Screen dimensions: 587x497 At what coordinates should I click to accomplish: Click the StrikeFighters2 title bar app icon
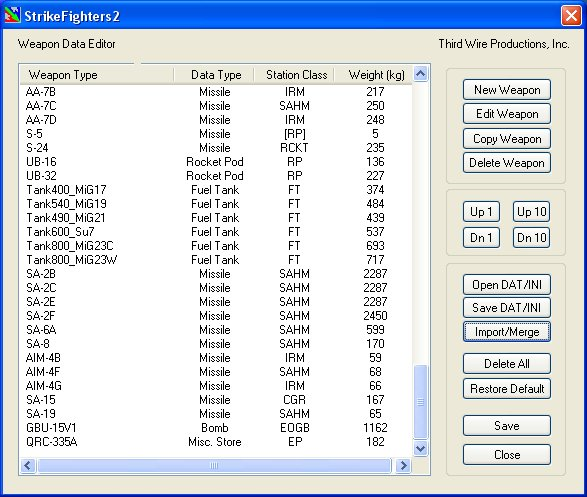coord(12,15)
